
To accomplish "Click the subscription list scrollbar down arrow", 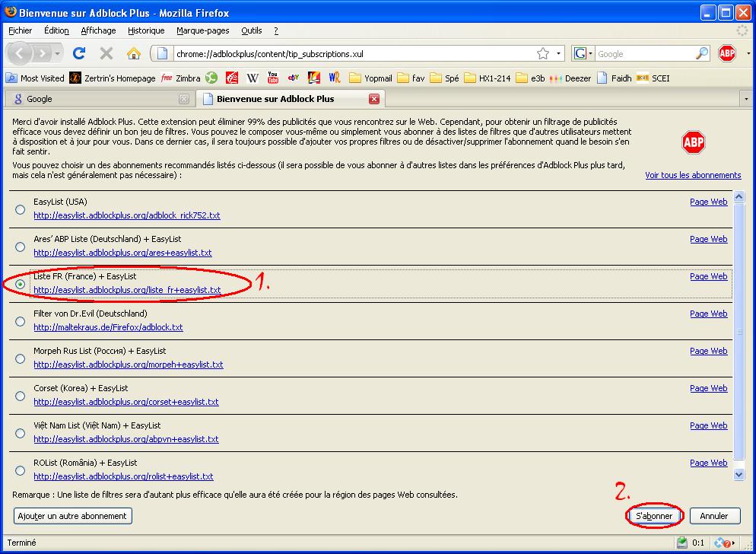I will (x=739, y=475).
